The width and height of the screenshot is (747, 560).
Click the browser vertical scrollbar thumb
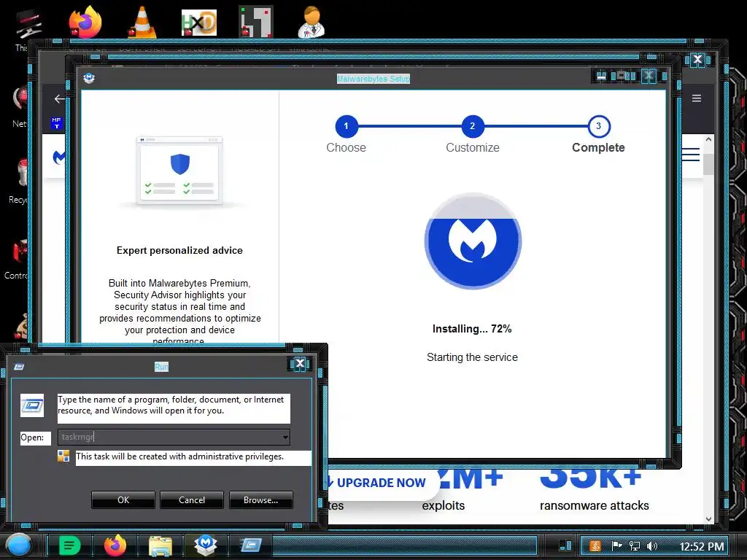tap(708, 164)
